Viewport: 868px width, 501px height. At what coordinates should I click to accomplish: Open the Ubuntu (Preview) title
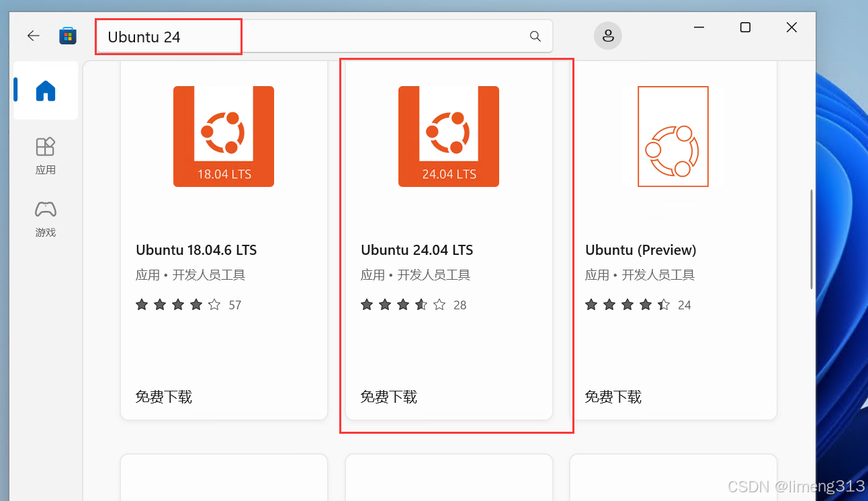641,250
